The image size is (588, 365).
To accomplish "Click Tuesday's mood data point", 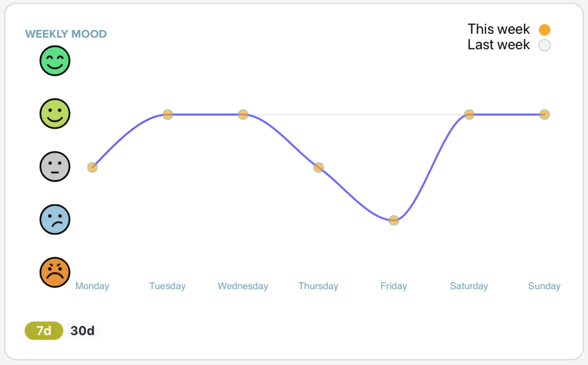I will point(168,114).
